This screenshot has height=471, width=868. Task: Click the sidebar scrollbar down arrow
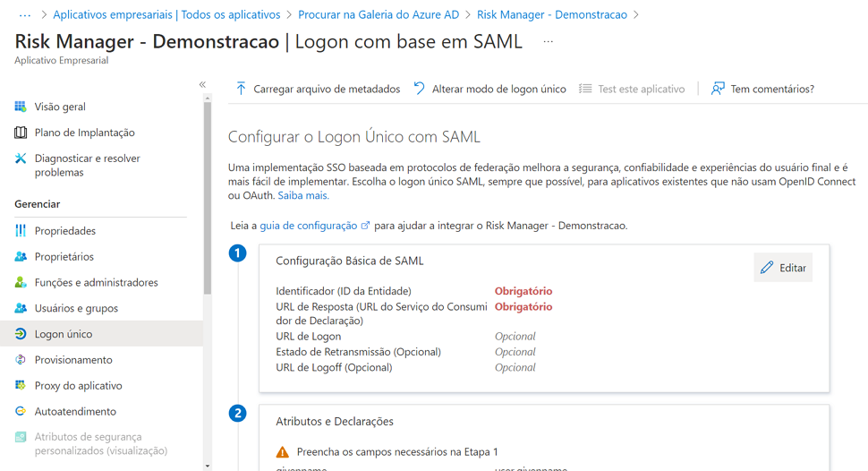(208, 466)
